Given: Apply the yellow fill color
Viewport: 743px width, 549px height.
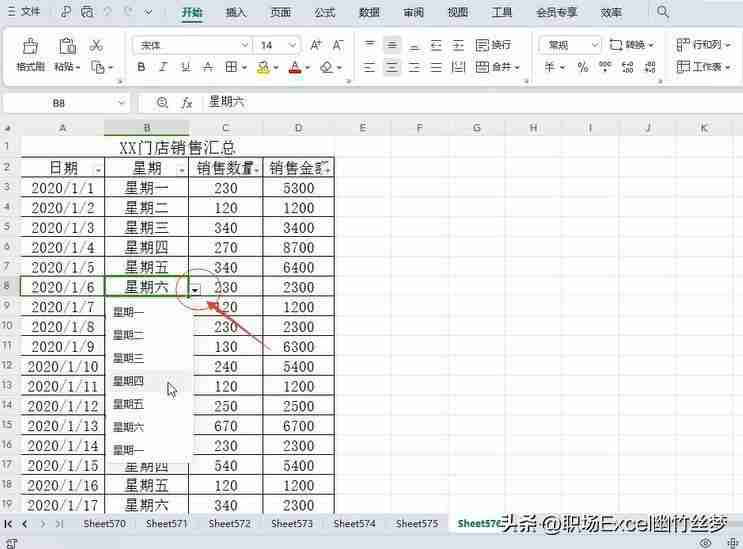Looking at the screenshot, I should point(263,68).
